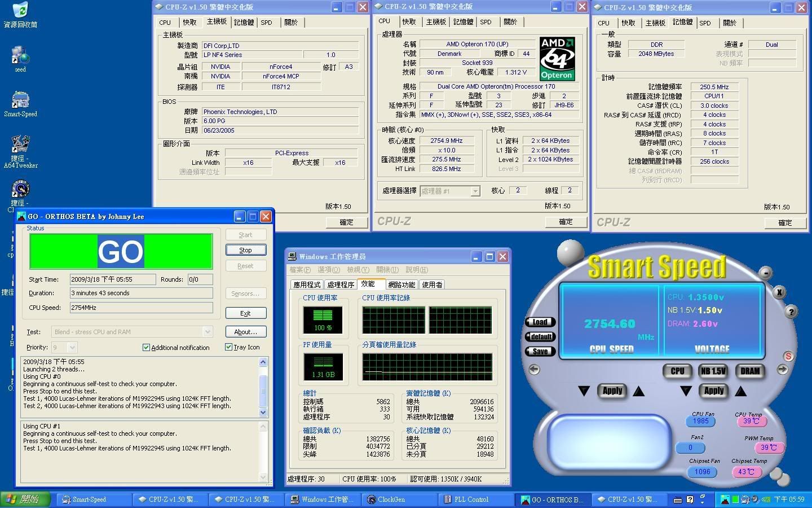The height and width of the screenshot is (508, 812).
Task: Click the CPU usage 100% meter graph
Action: (323, 319)
